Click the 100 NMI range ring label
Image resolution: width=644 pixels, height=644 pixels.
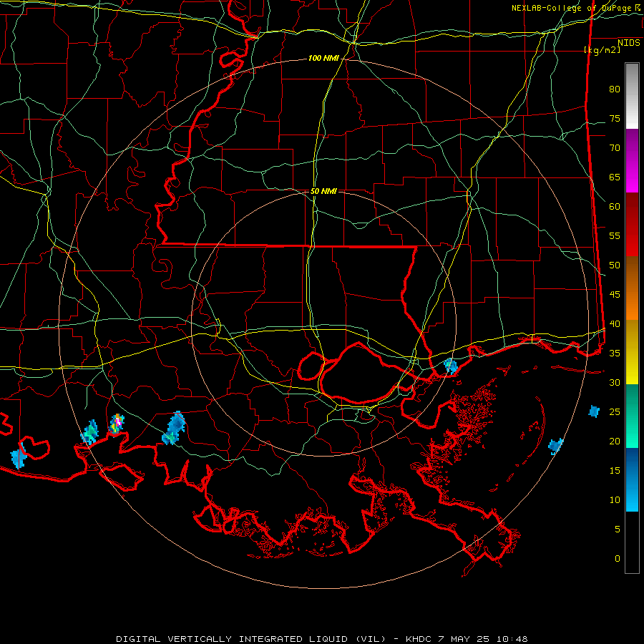coord(323,59)
